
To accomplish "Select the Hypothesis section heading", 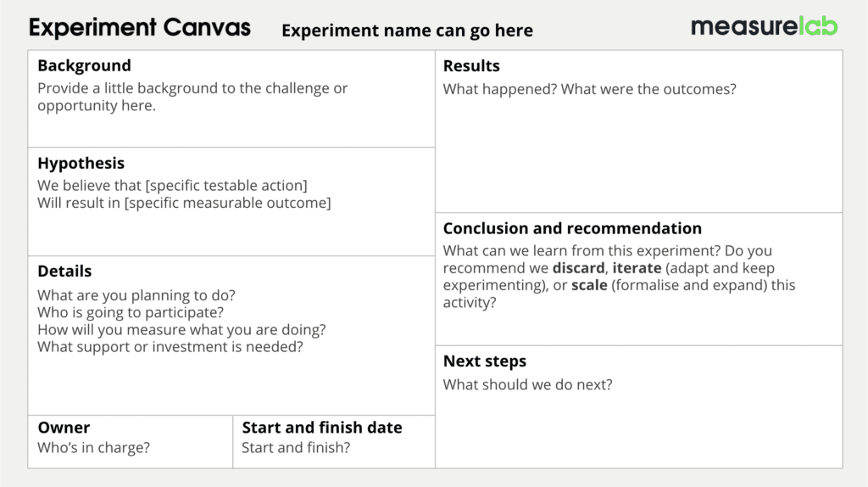I will click(81, 164).
